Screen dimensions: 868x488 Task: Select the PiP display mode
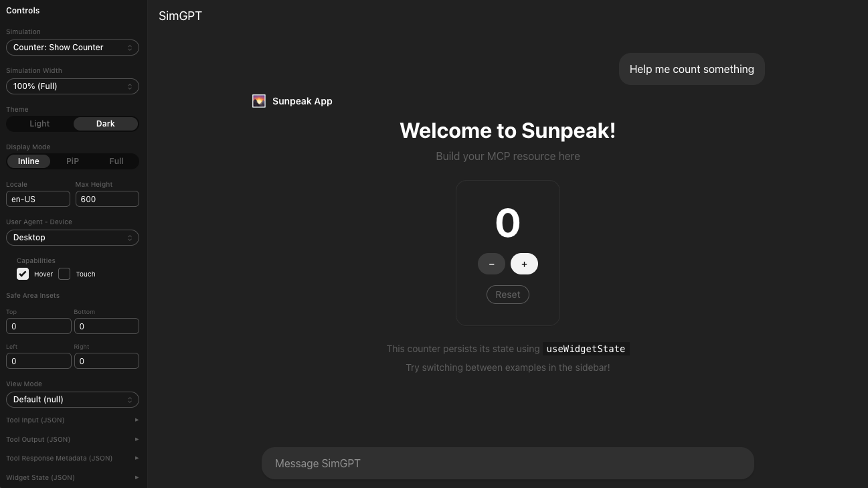[72, 161]
